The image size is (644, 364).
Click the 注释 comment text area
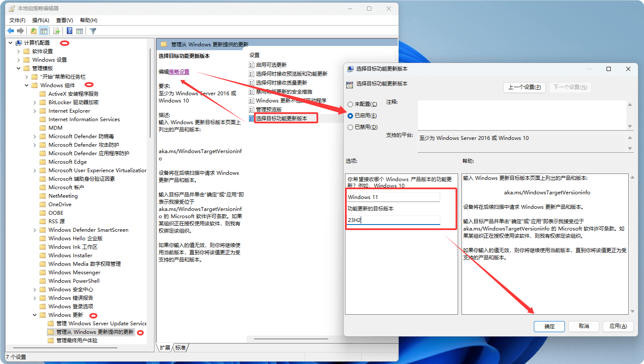[522, 115]
